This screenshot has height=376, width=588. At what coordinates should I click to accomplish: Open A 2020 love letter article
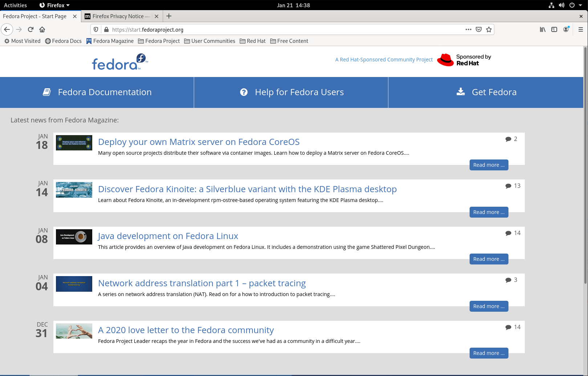click(186, 330)
